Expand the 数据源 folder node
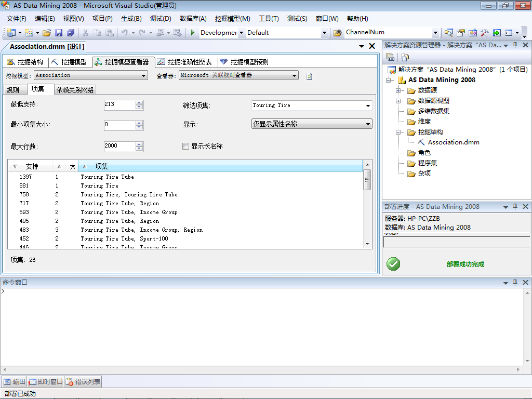The width and height of the screenshot is (532, 399). click(x=398, y=90)
